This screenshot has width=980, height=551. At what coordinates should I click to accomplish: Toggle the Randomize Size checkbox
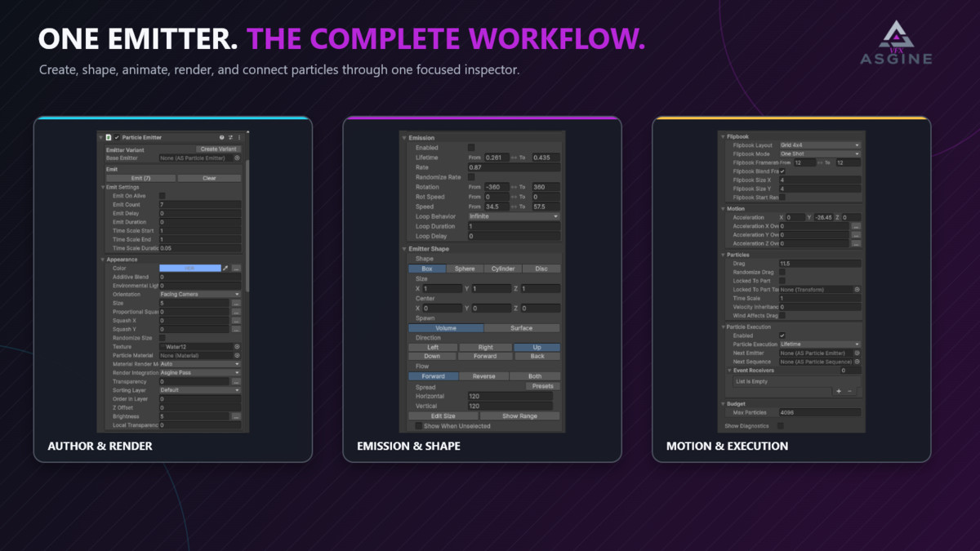[x=162, y=338]
